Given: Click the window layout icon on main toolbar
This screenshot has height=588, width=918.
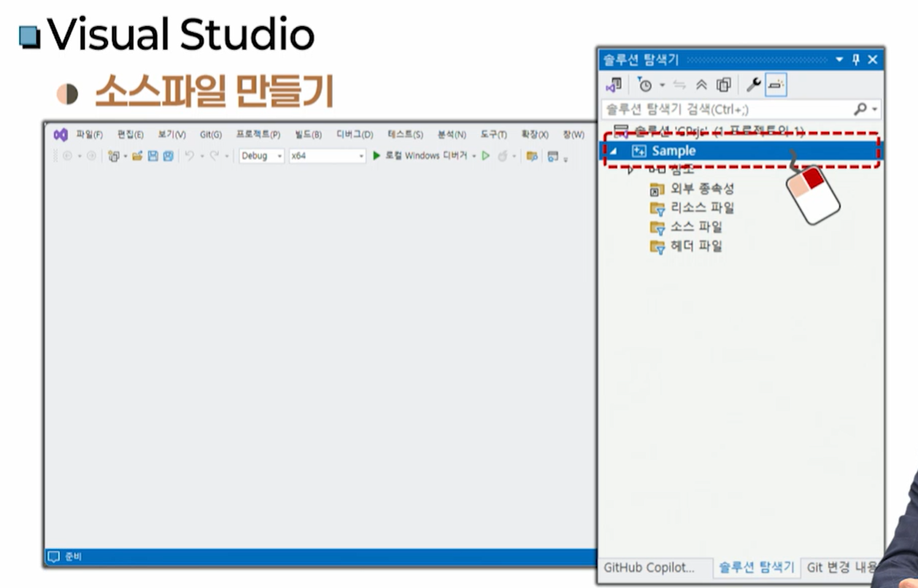Looking at the screenshot, I should point(553,156).
